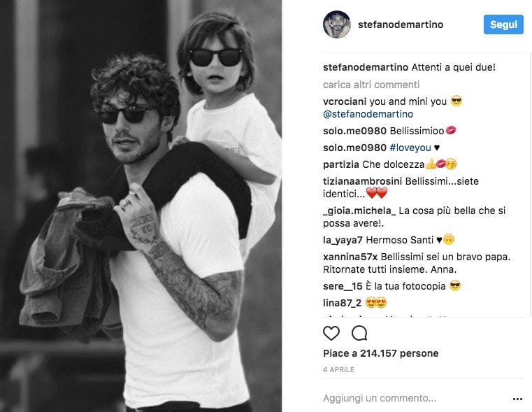Open the tizianaambrosini commenter profile

362,181
